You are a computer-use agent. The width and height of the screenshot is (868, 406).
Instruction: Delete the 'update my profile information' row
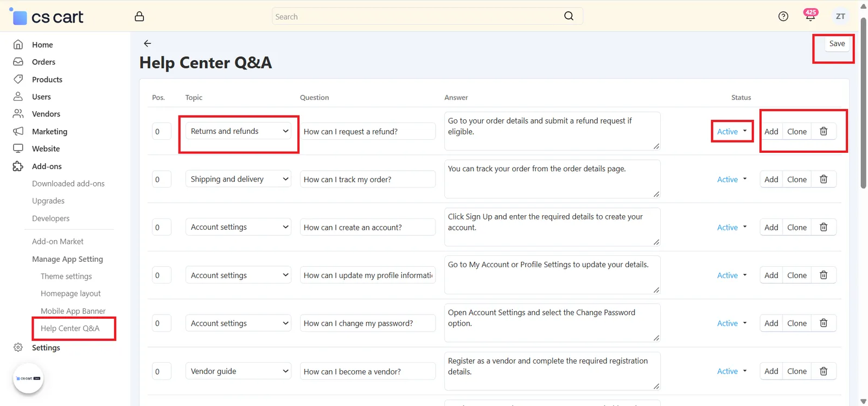(x=824, y=275)
